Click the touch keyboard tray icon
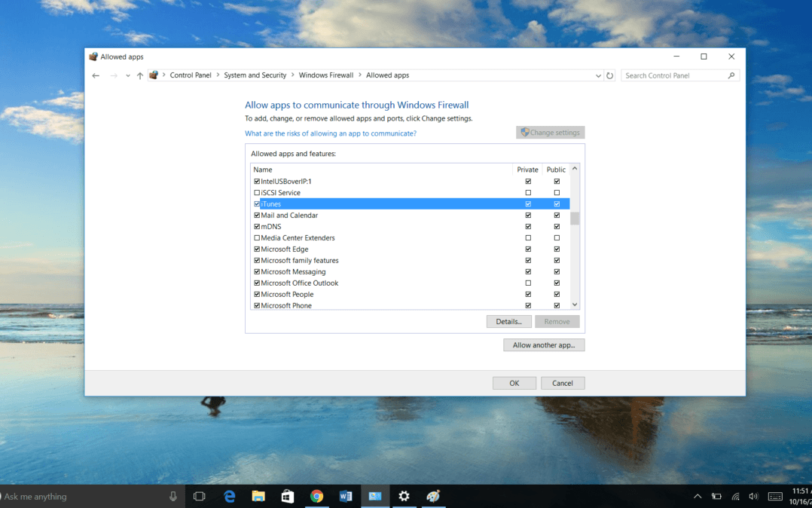This screenshot has height=508, width=812. [775, 497]
